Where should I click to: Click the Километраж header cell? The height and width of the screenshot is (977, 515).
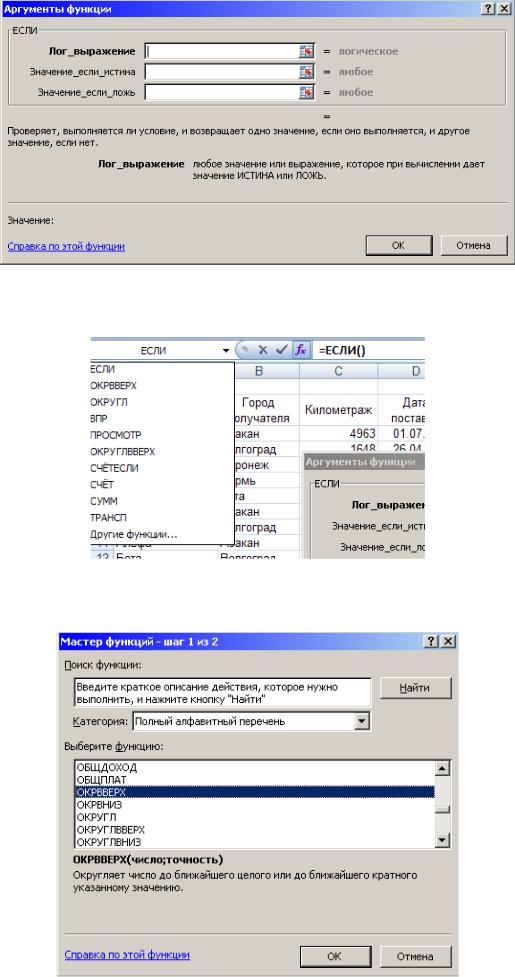[x=338, y=410]
